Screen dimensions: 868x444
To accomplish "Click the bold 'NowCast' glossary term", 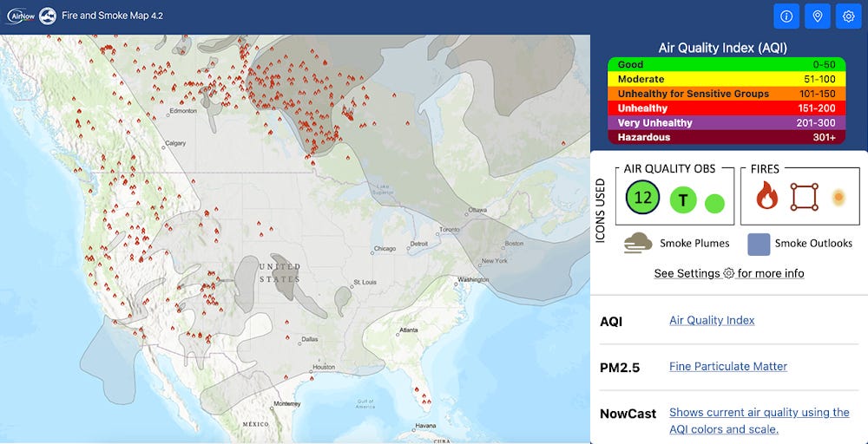I will pos(628,413).
